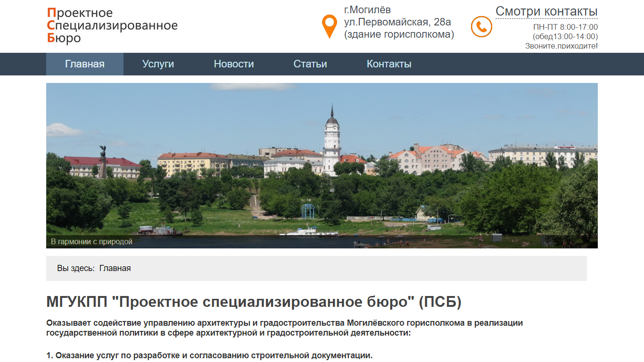Open the Главная menu item
The image size is (644, 362).
[85, 64]
